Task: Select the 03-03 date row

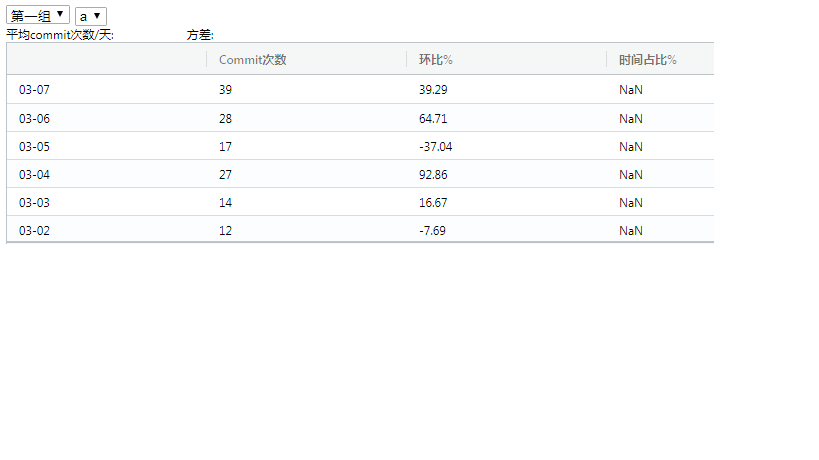Action: point(360,202)
